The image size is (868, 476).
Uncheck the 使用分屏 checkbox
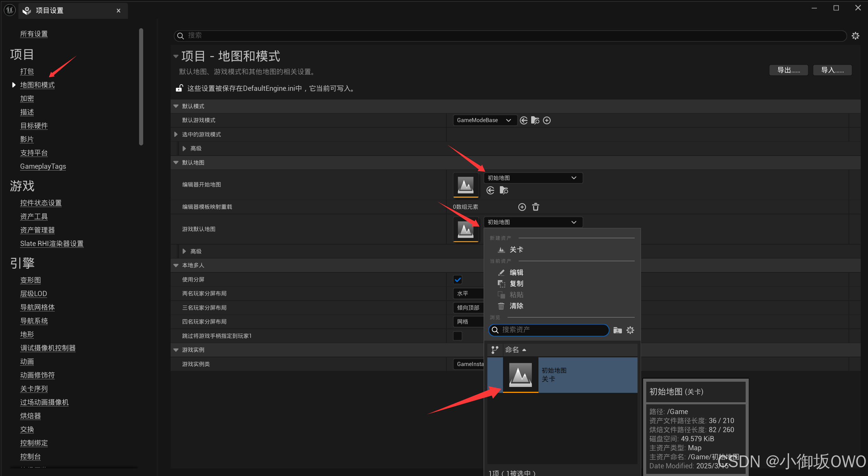[457, 279]
